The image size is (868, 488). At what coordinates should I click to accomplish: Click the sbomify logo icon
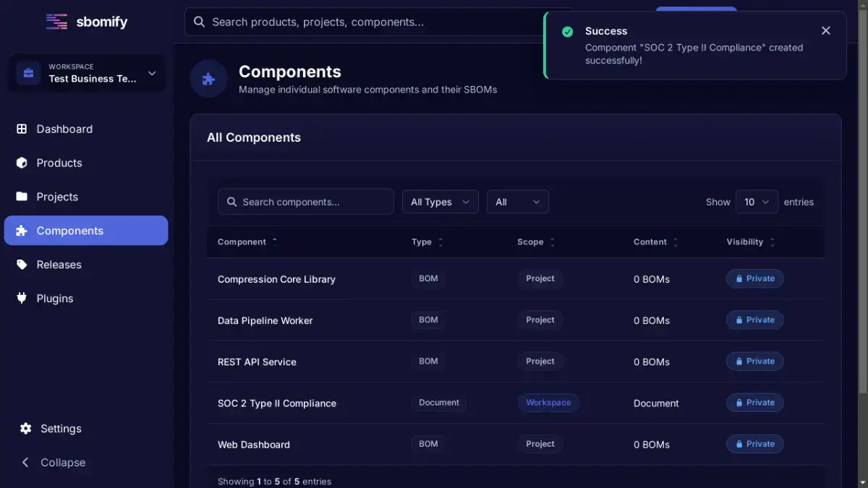[x=56, y=22]
